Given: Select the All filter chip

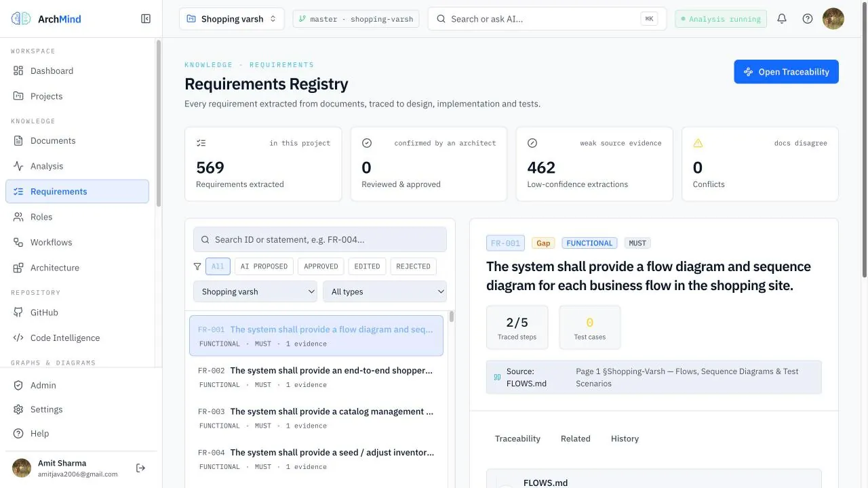Looking at the screenshot, I should [x=218, y=266].
